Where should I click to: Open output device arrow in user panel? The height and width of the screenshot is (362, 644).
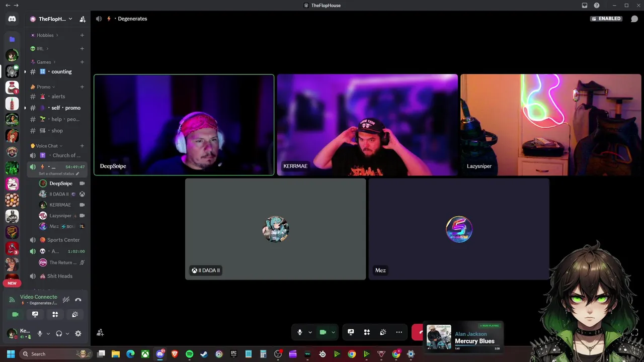coord(67,333)
